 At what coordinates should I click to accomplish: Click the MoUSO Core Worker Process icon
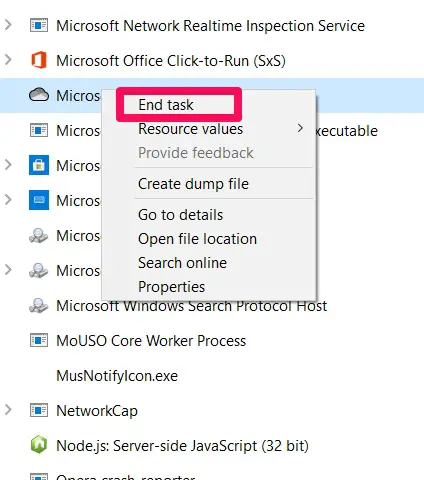pos(39,340)
